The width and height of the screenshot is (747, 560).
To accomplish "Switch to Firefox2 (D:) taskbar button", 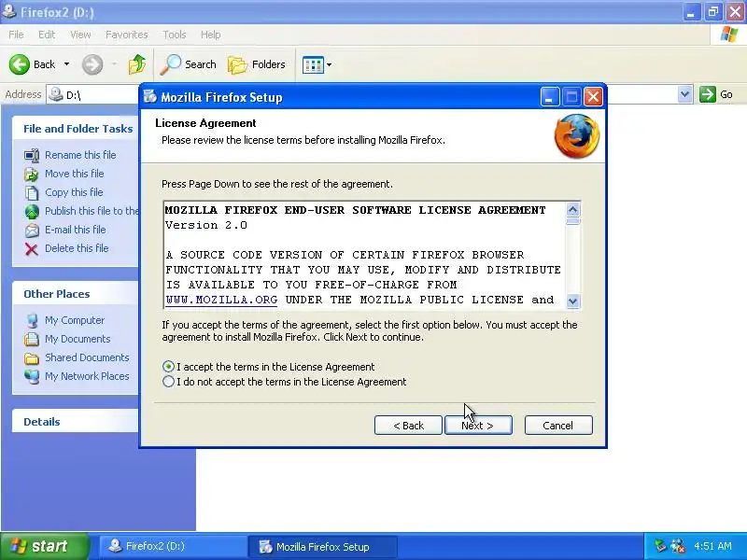I will 172,546.
